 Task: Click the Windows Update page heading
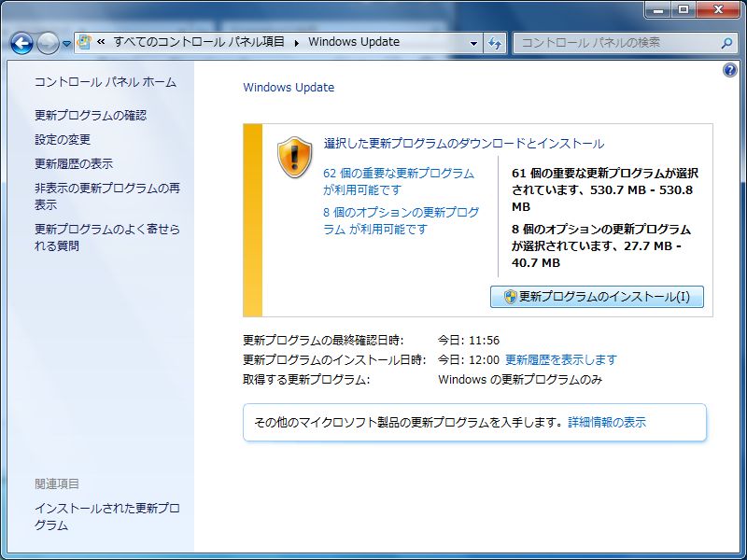pos(289,88)
